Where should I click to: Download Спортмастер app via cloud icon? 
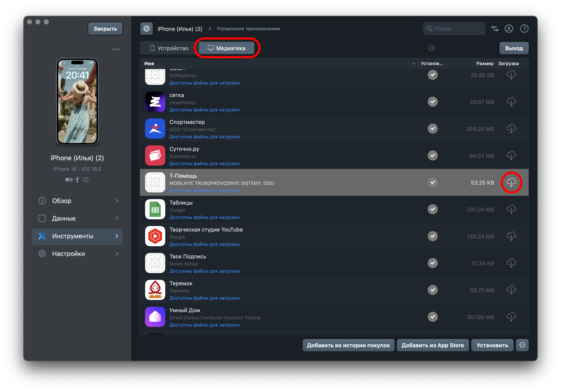tap(511, 129)
